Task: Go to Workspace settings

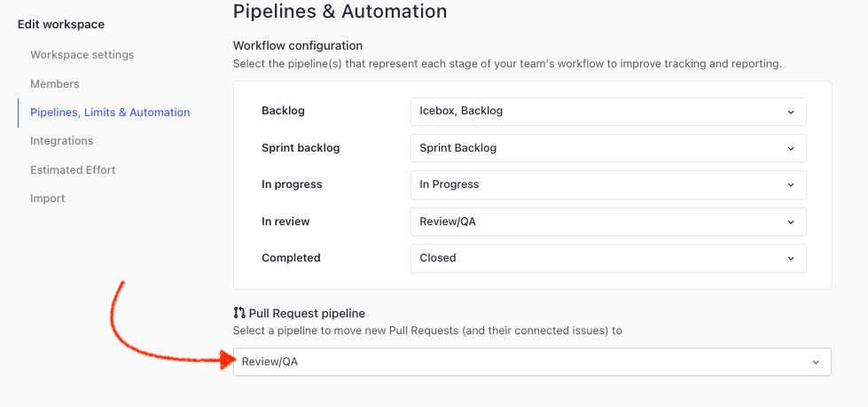Action: click(x=82, y=55)
